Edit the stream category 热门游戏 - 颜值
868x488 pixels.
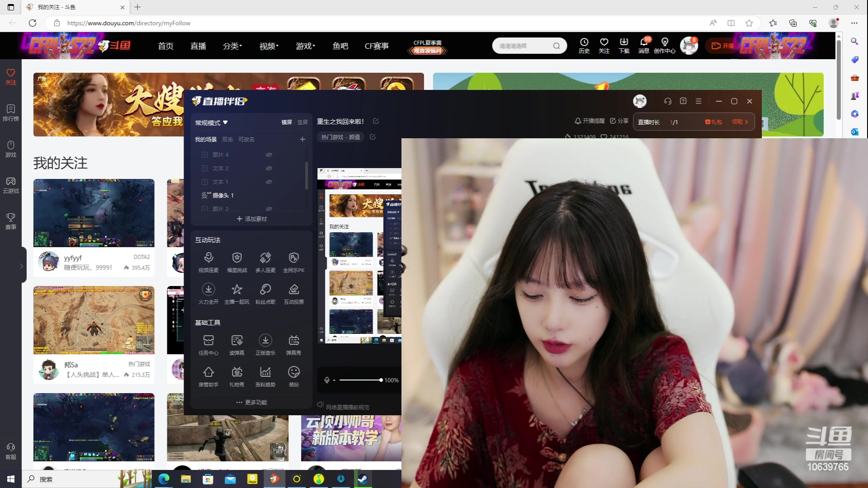tap(373, 137)
